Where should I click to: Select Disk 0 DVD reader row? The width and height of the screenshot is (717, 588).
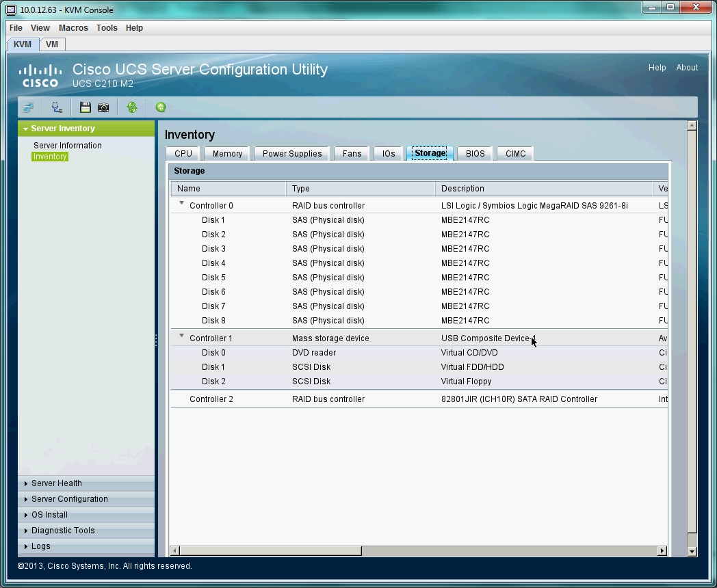coord(419,353)
